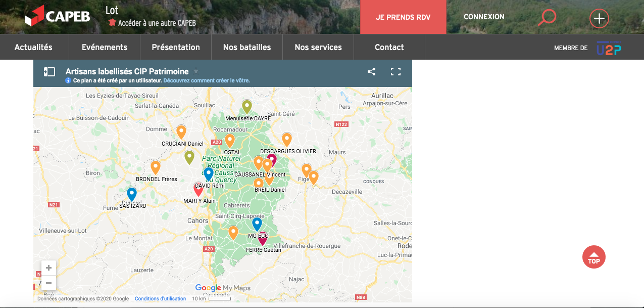
Task: Click the map share icon
Action: tap(371, 72)
